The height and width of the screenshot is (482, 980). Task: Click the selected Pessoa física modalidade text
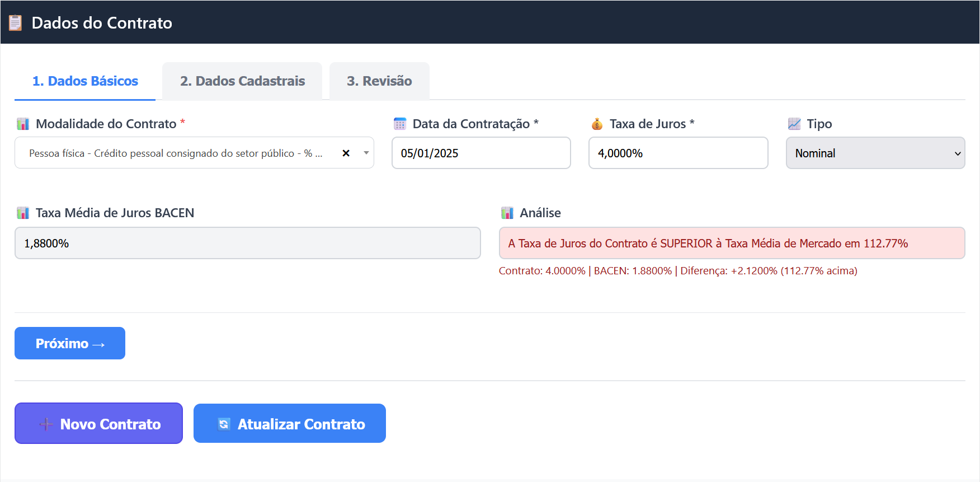pos(176,153)
